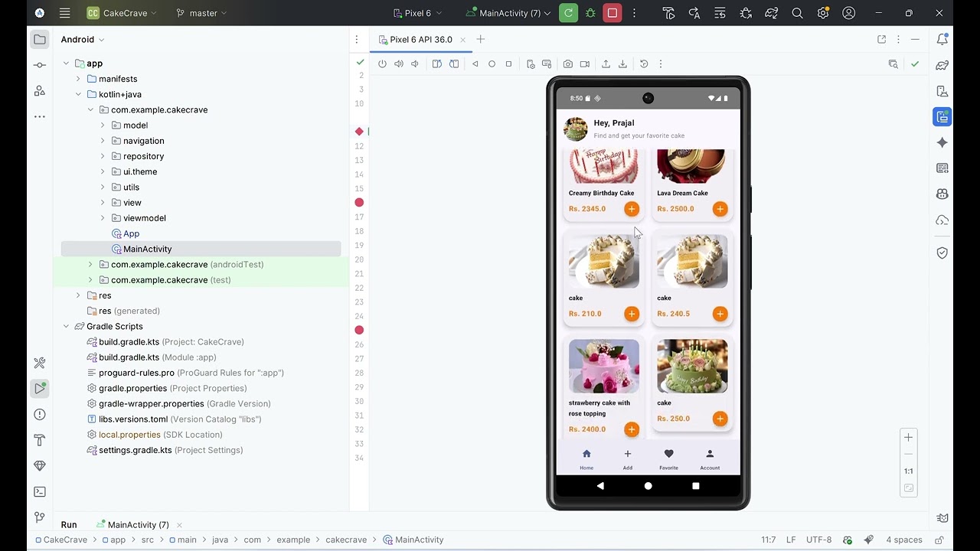Screen dimensions: 980x551
Task: Click emulator toolbar Home circle
Action: click(492, 64)
